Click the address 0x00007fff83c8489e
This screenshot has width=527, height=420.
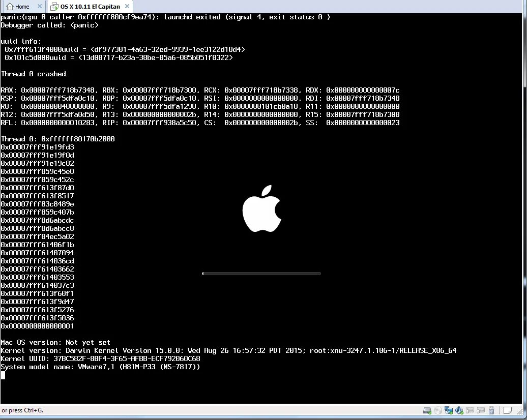(37, 204)
